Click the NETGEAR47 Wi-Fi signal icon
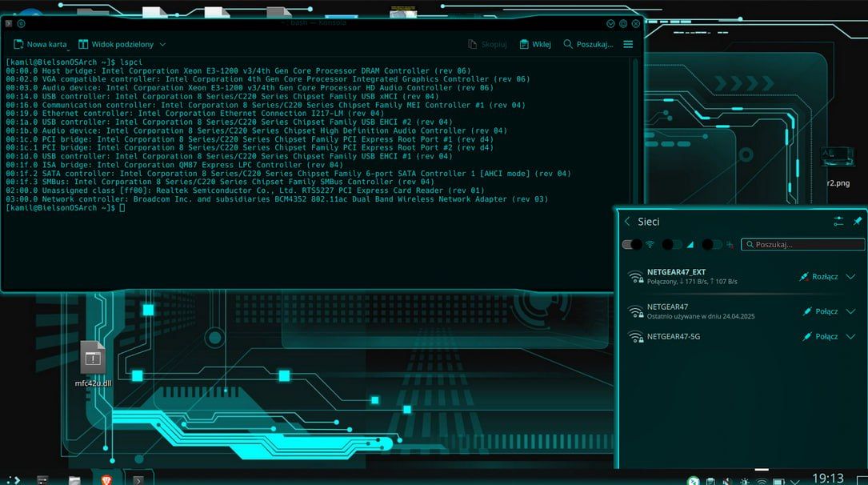This screenshot has height=485, width=868. click(635, 311)
